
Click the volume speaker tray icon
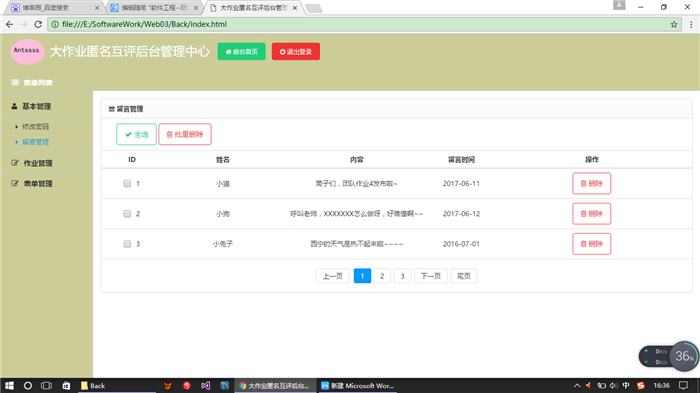(614, 385)
